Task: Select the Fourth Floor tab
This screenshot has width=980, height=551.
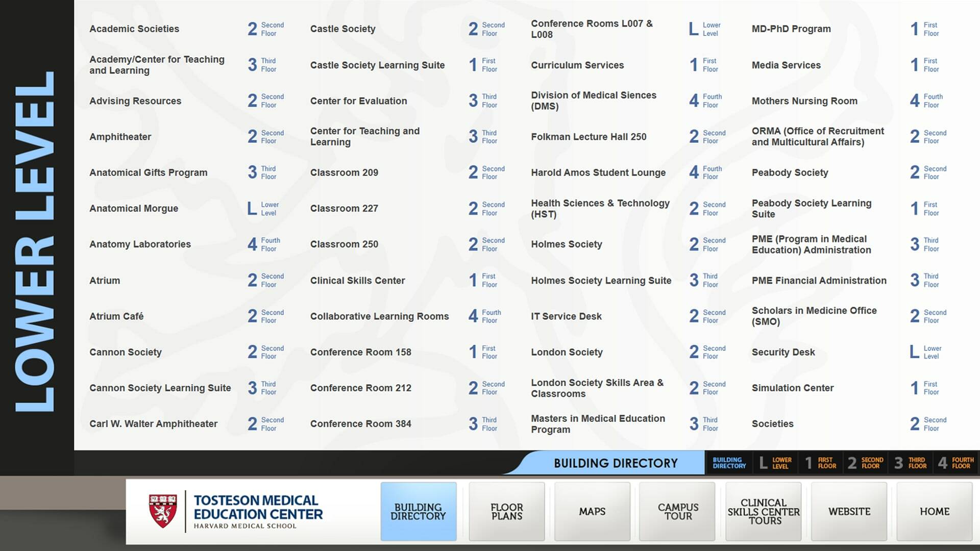Action: (955, 463)
